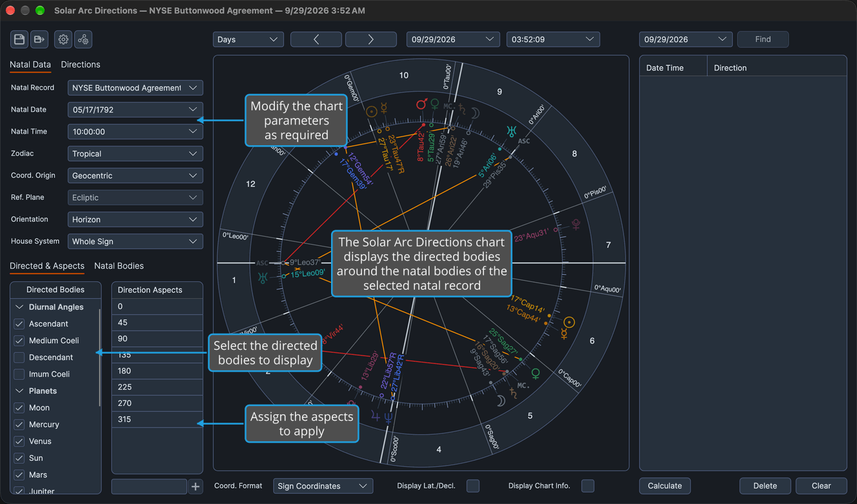Image resolution: width=857 pixels, height=504 pixels.
Task: Uncheck the Medium Coeli checkbox
Action: tap(19, 341)
